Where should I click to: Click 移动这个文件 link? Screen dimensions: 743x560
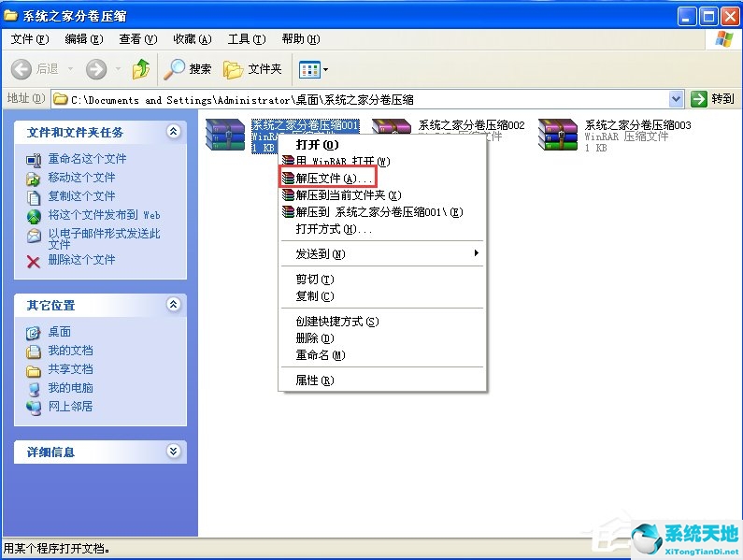point(81,178)
